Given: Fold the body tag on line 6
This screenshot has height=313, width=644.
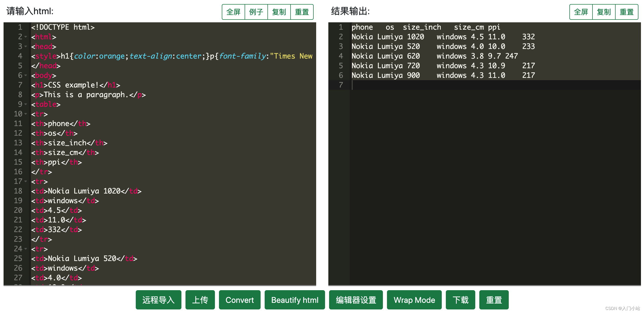Looking at the screenshot, I should pyautogui.click(x=26, y=75).
